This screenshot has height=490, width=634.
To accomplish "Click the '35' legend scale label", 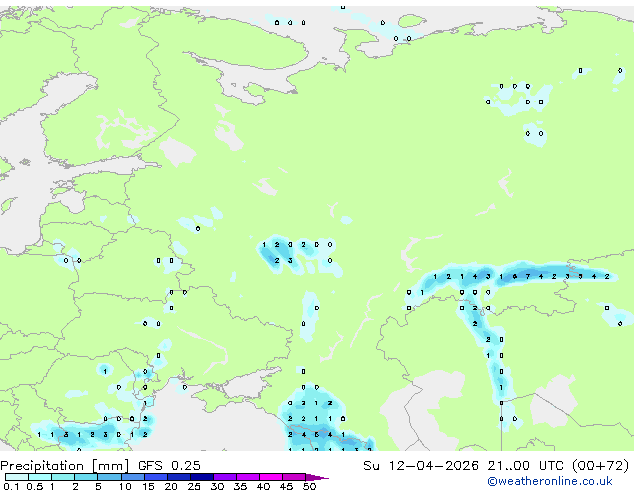I will tap(240, 486).
